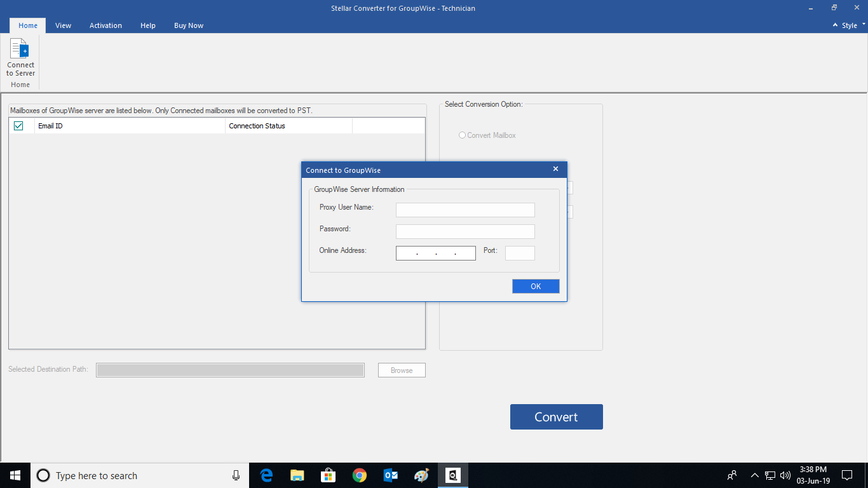Viewport: 868px width, 488px height.
Task: Open the People icon in the system tray
Action: click(732, 475)
